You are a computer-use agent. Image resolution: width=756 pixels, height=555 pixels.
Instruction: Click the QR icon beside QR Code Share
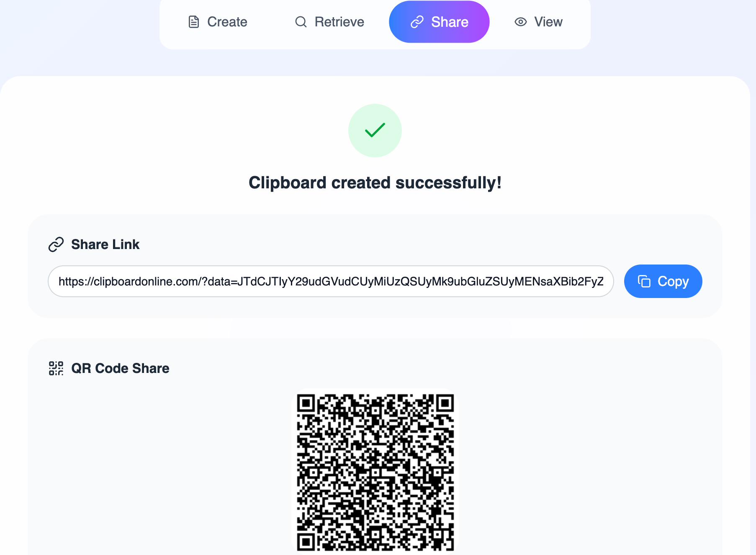pyautogui.click(x=56, y=368)
